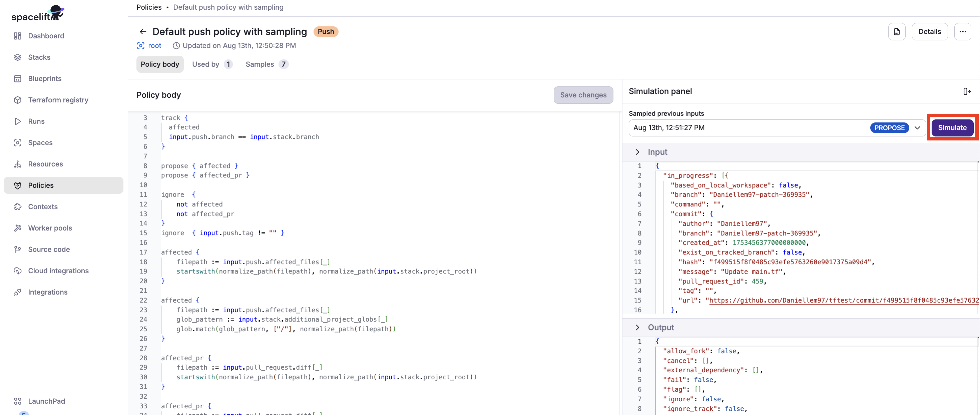
Task: Open the root space link
Action: pyautogui.click(x=154, y=46)
